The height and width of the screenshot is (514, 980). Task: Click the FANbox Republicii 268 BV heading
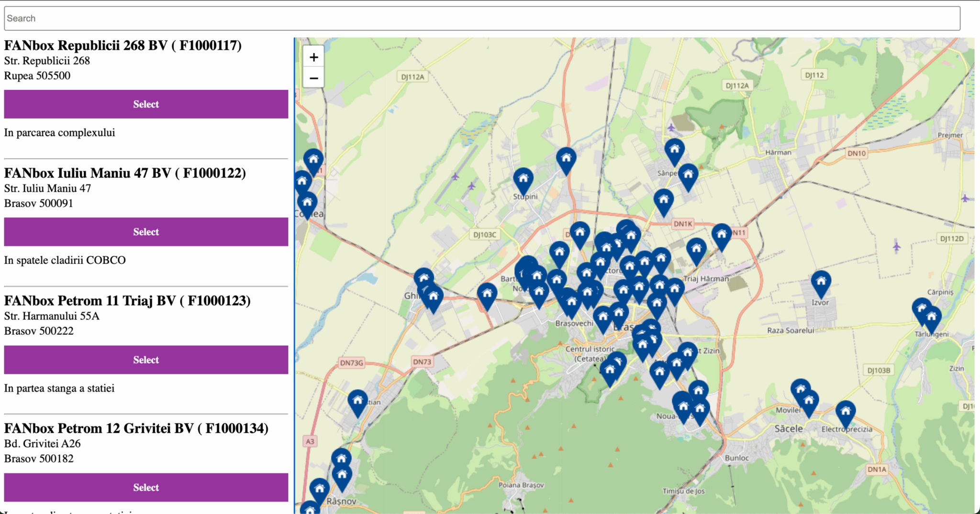coord(123,45)
